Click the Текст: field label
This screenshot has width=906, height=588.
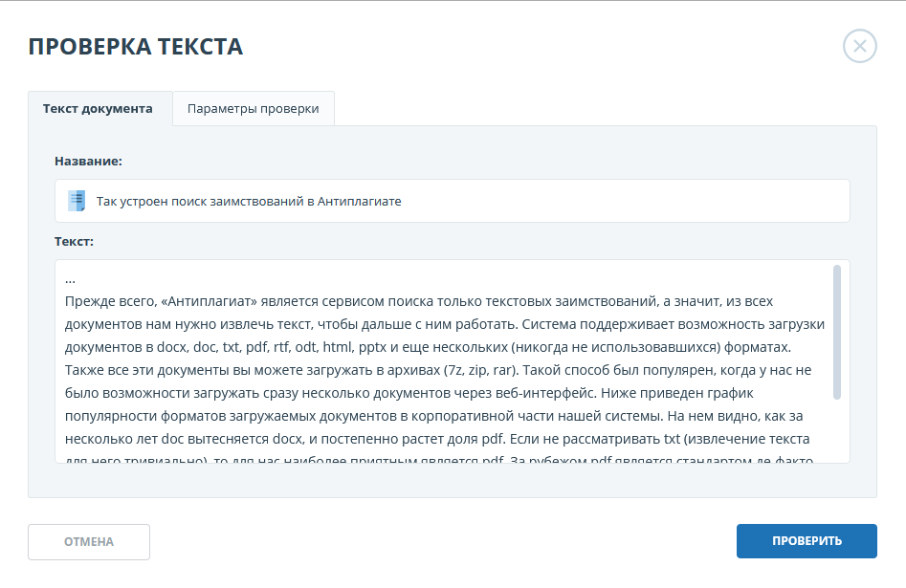coord(74,242)
